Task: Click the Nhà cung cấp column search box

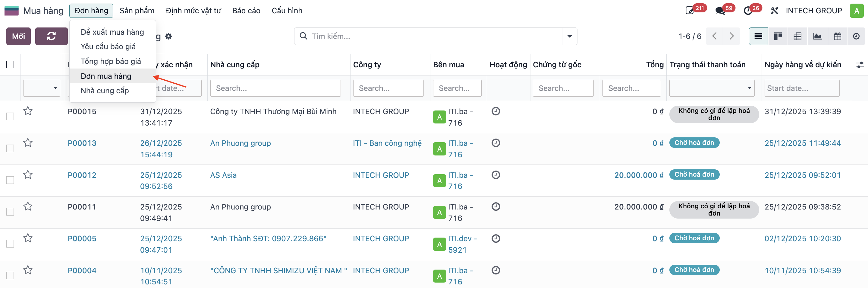Action: pyautogui.click(x=275, y=88)
